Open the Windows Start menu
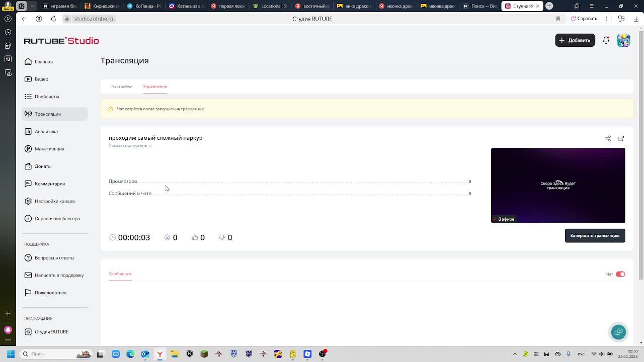This screenshot has width=644, height=362. (x=11, y=354)
